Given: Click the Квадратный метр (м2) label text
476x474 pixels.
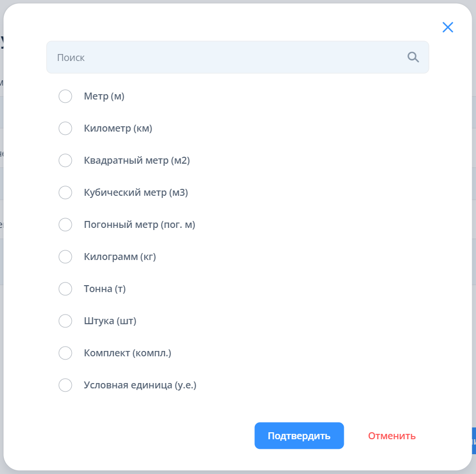Looking at the screenshot, I should coord(137,160).
